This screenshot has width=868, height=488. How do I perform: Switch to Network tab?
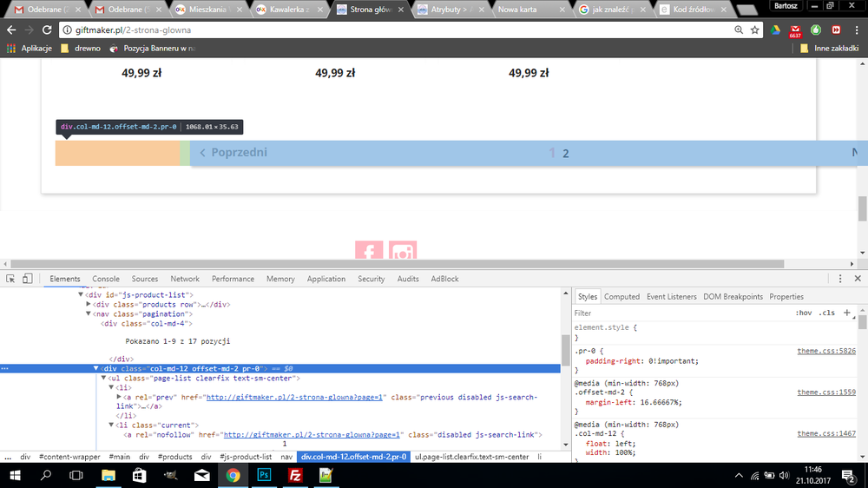(185, 279)
